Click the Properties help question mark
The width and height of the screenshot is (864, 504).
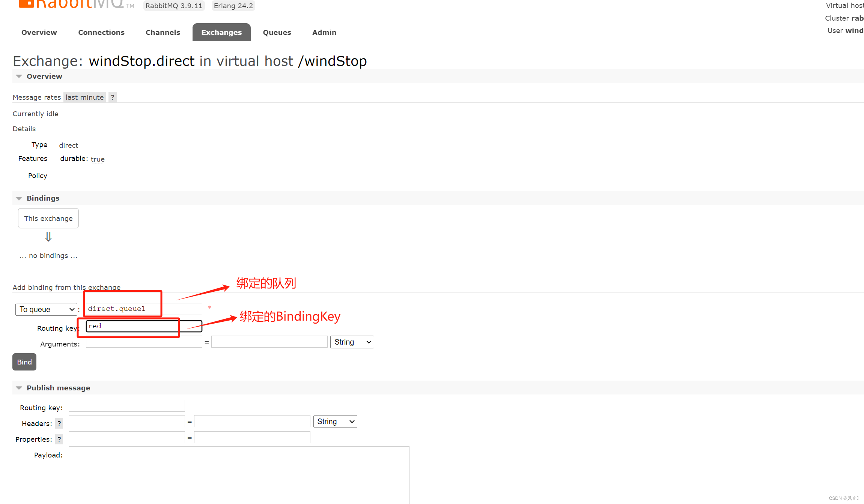(59, 439)
